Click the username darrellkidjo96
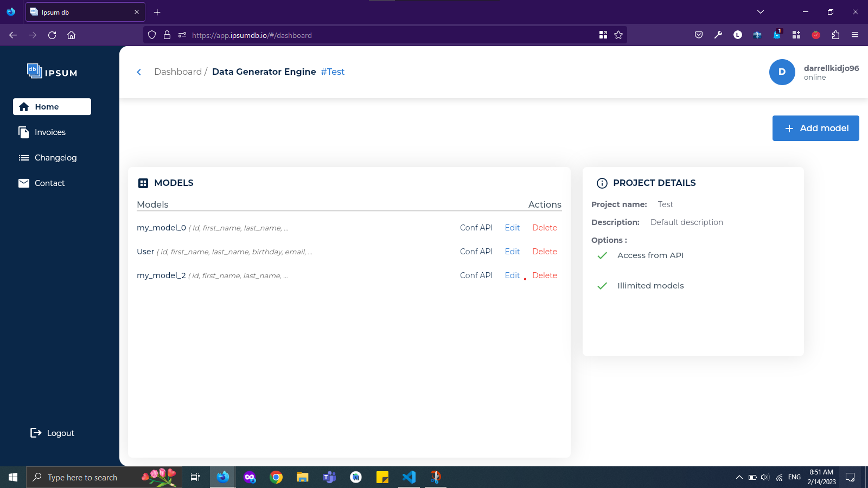868x488 pixels. point(831,68)
